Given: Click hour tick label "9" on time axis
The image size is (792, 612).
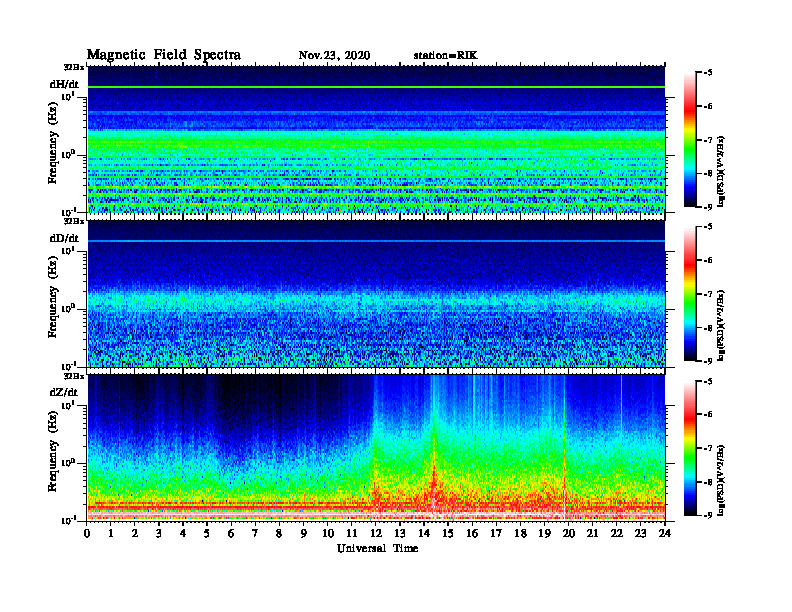Looking at the screenshot, I should point(304,533).
